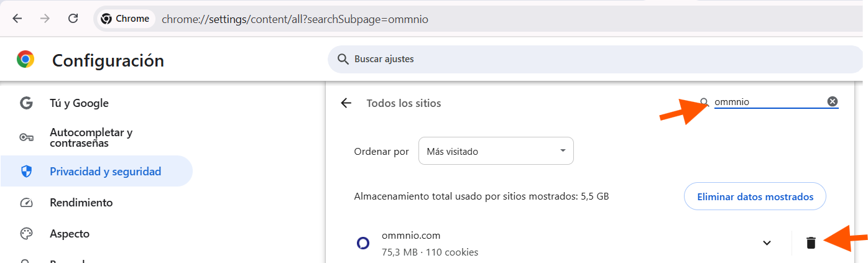Click the storage total 5,5 GB text
The height and width of the screenshot is (263, 868).
tap(481, 196)
